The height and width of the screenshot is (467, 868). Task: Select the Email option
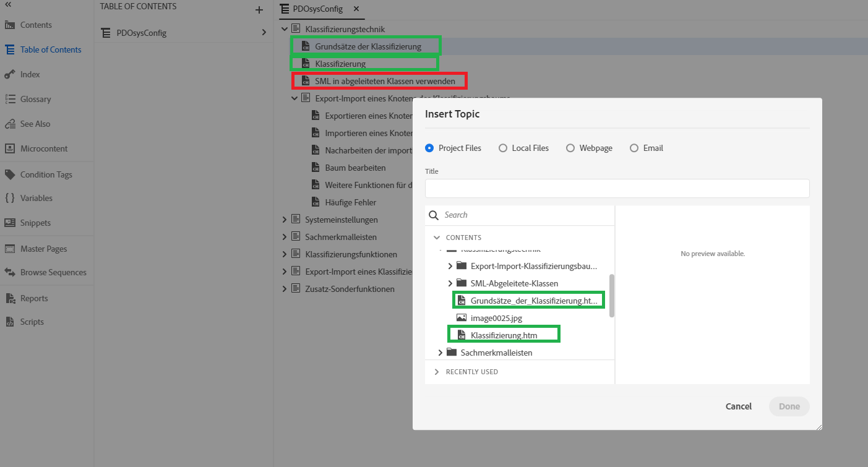(x=634, y=148)
